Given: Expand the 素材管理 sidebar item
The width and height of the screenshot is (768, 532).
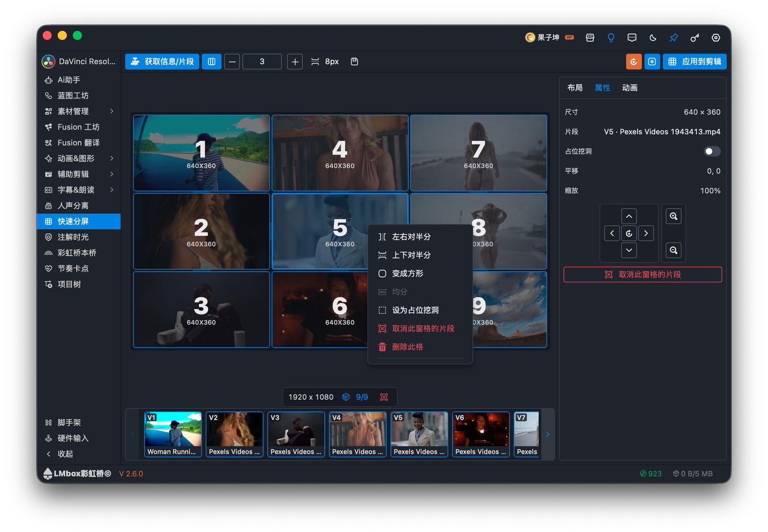Looking at the screenshot, I should tap(79, 111).
